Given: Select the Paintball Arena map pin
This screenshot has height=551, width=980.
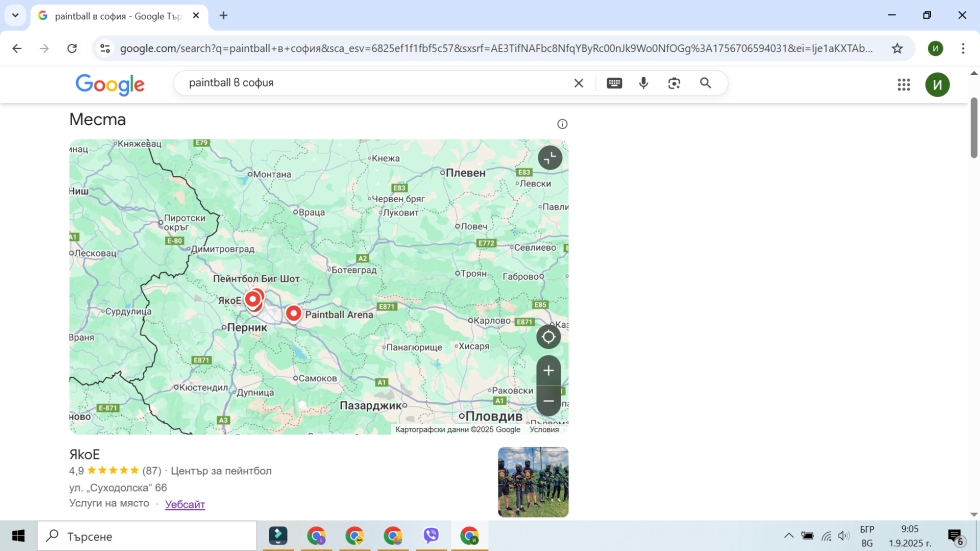Looking at the screenshot, I should [293, 313].
